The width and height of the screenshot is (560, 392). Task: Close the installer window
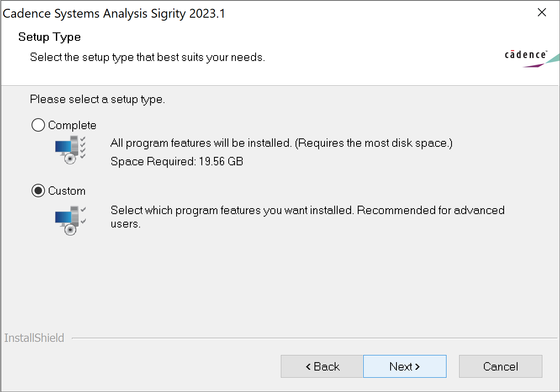pos(542,13)
